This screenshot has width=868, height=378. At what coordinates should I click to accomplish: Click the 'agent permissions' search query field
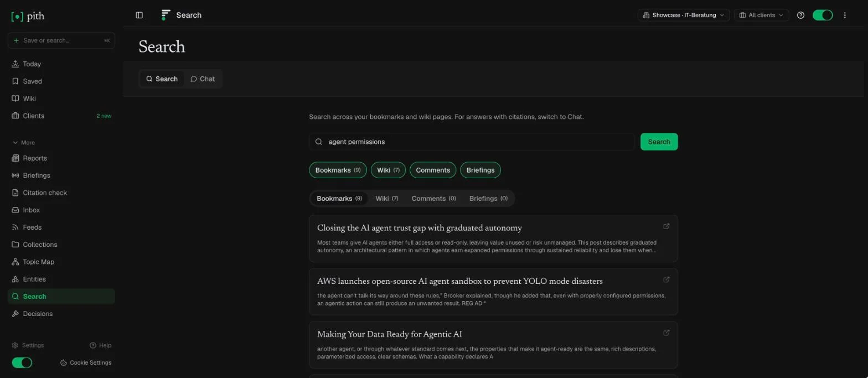pyautogui.click(x=472, y=142)
